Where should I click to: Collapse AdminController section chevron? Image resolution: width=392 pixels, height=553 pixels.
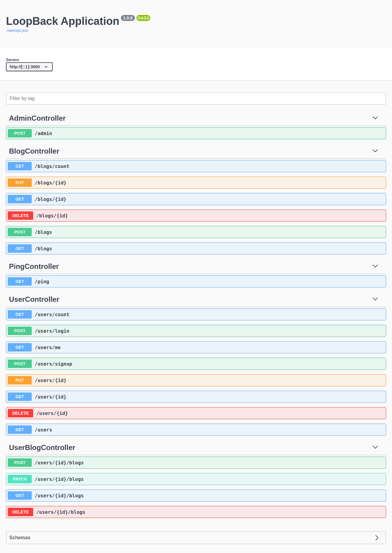coord(375,118)
